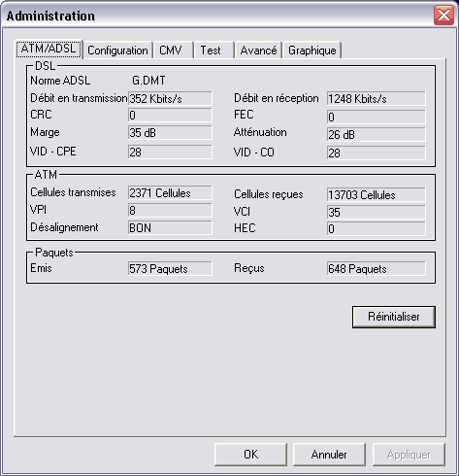
Task: Click the G.DMT ADSL norm value
Action: (x=148, y=81)
